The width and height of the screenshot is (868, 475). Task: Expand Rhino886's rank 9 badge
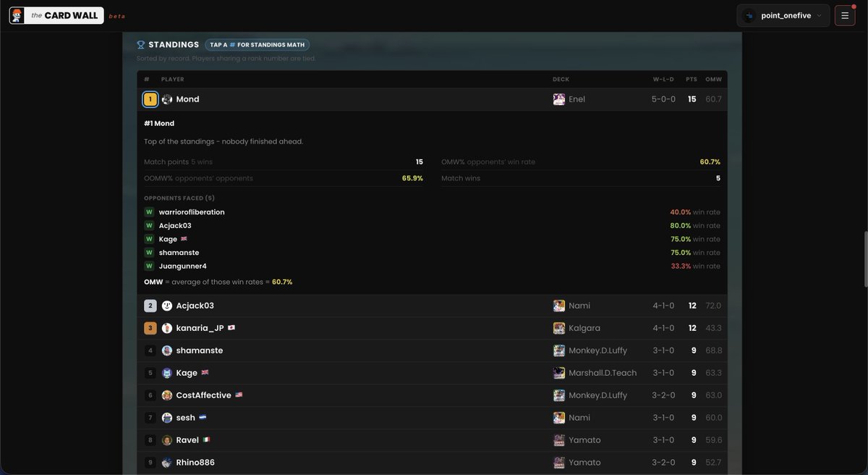[150, 463]
